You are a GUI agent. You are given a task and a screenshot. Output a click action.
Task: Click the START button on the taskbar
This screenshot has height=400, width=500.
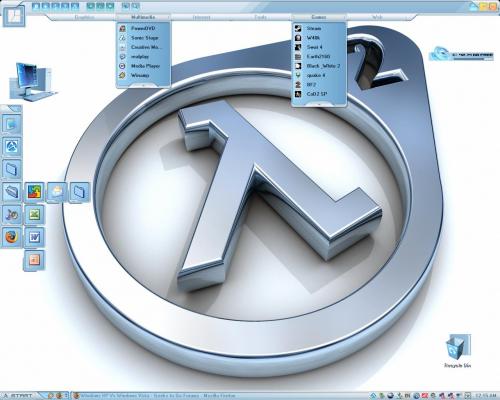pos(19,396)
